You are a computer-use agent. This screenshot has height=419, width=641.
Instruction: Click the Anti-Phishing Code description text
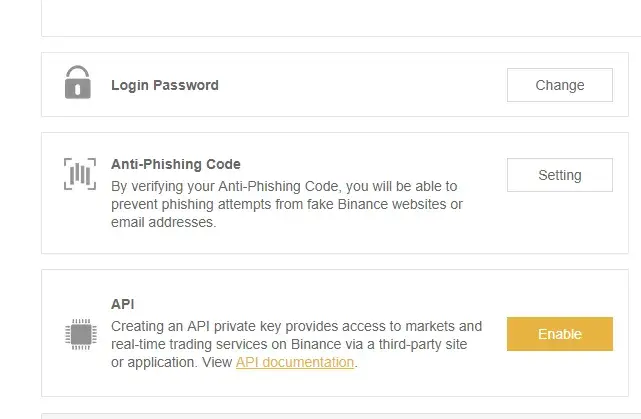click(285, 205)
